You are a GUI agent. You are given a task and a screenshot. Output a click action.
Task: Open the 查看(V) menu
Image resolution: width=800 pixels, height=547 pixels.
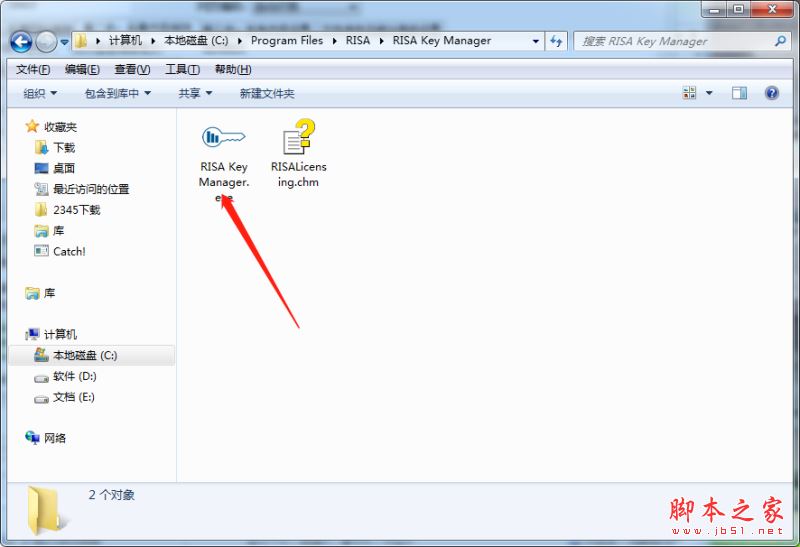coord(132,69)
